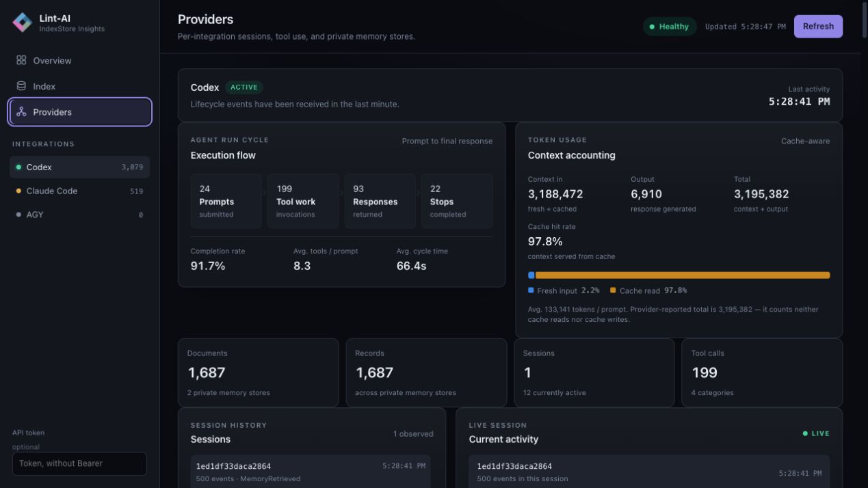Click the '1 observed' sessions count
Screen dimensions: 868x488
click(413, 433)
